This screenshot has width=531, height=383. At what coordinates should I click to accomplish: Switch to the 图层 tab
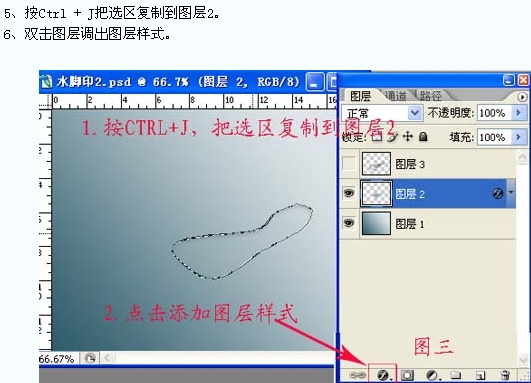coord(360,96)
